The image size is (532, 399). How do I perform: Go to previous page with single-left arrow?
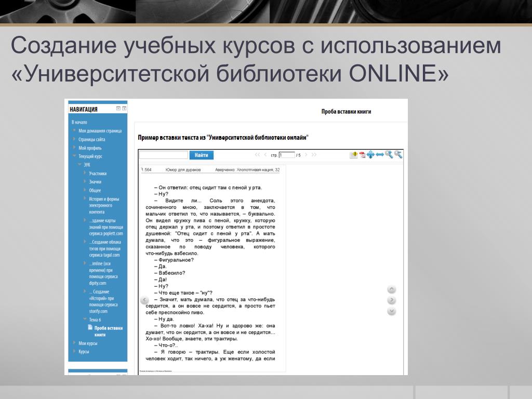pyautogui.click(x=265, y=155)
